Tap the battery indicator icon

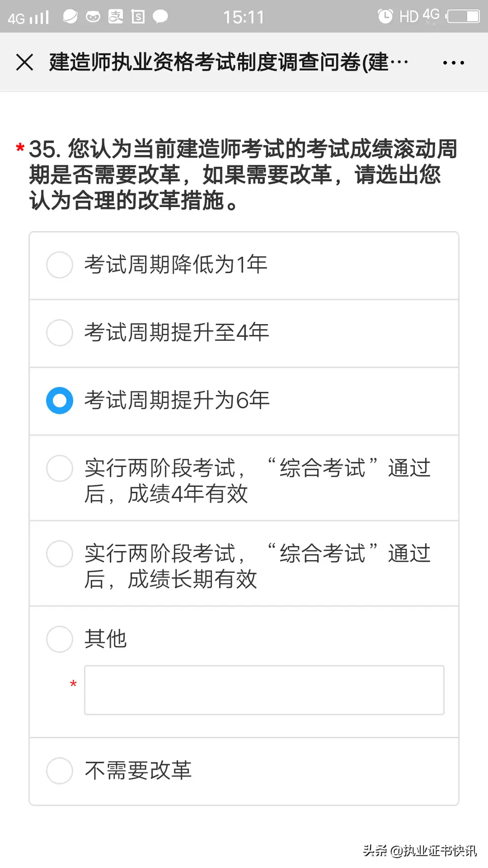(x=463, y=16)
